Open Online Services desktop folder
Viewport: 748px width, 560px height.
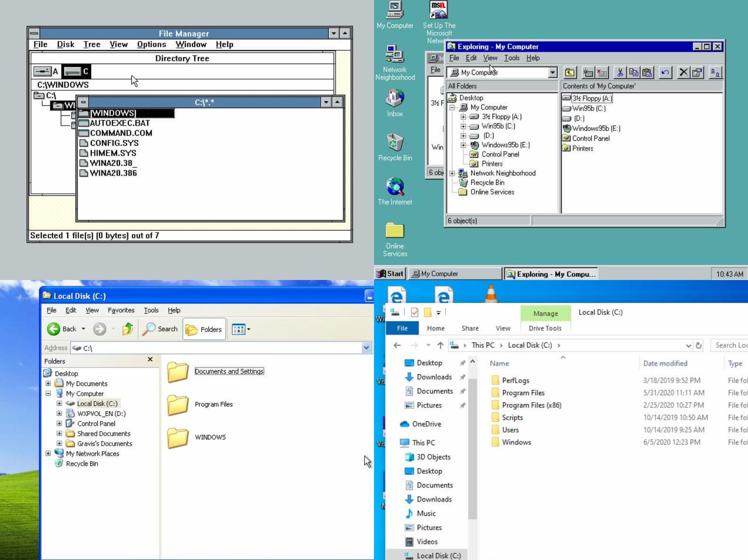point(395,239)
